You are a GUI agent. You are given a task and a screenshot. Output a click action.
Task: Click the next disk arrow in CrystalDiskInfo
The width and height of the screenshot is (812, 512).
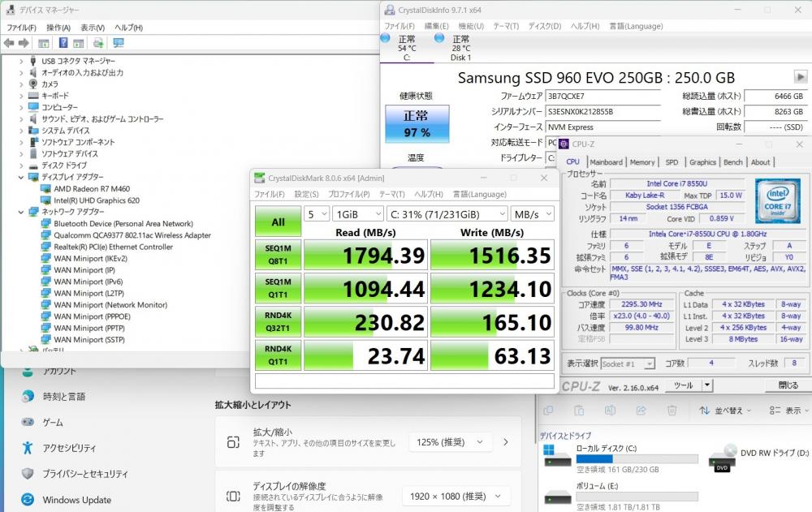click(800, 77)
